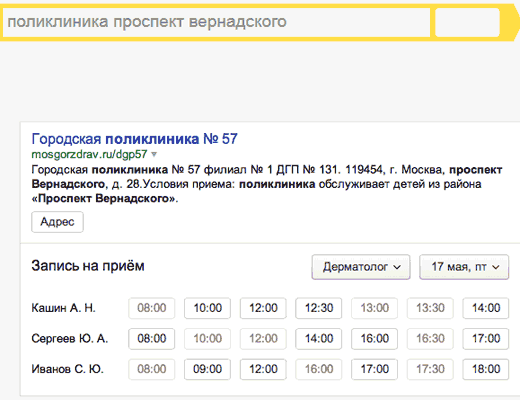
Task: Select 12:30 slot for Кашин А. Н.
Action: 319,308
